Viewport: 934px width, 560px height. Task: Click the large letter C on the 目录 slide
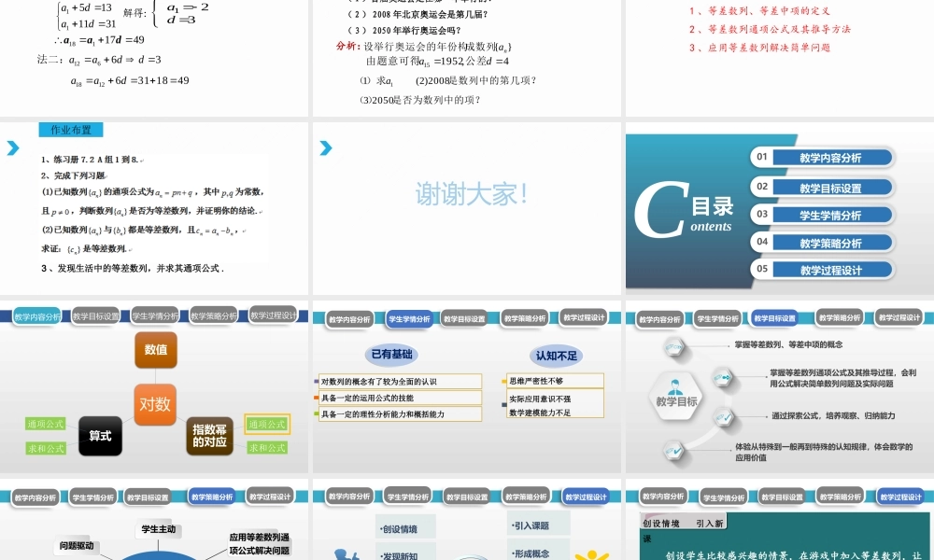tap(660, 210)
